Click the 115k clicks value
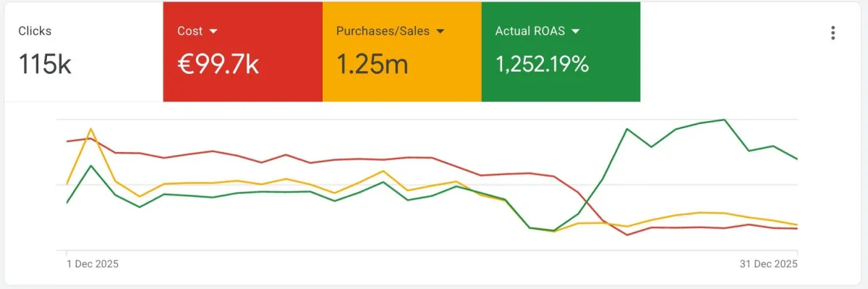The image size is (868, 289). [45, 64]
